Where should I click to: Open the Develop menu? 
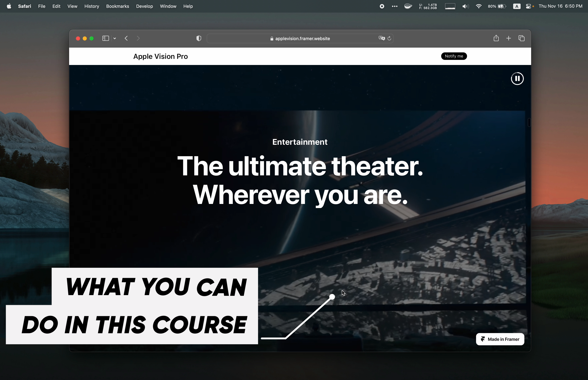point(144,6)
